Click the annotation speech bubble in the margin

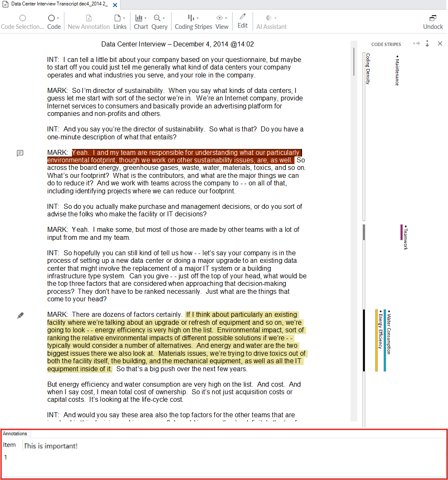click(x=20, y=153)
